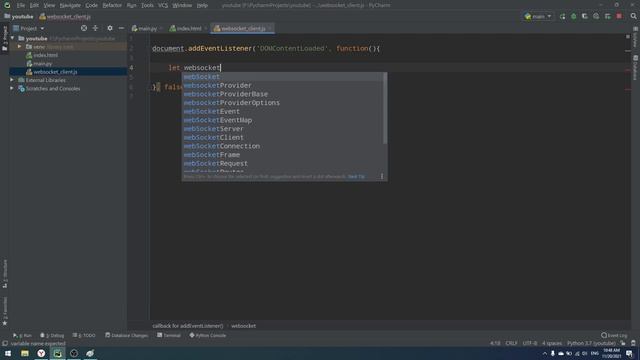Viewport: 640px width, 360px height.
Task: Click the 4 spaces indent widget
Action: (552, 343)
